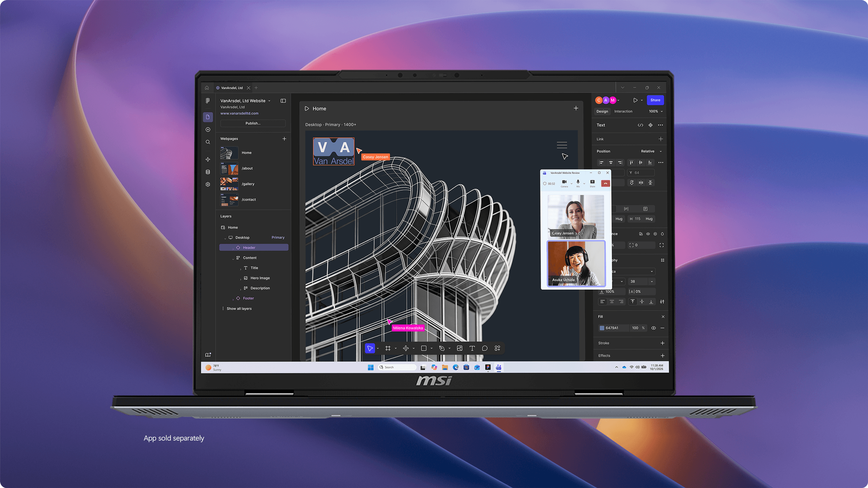Screen dimensions: 868x488
Task: Click the 6479A1 fill color swatch
Action: [602, 328]
